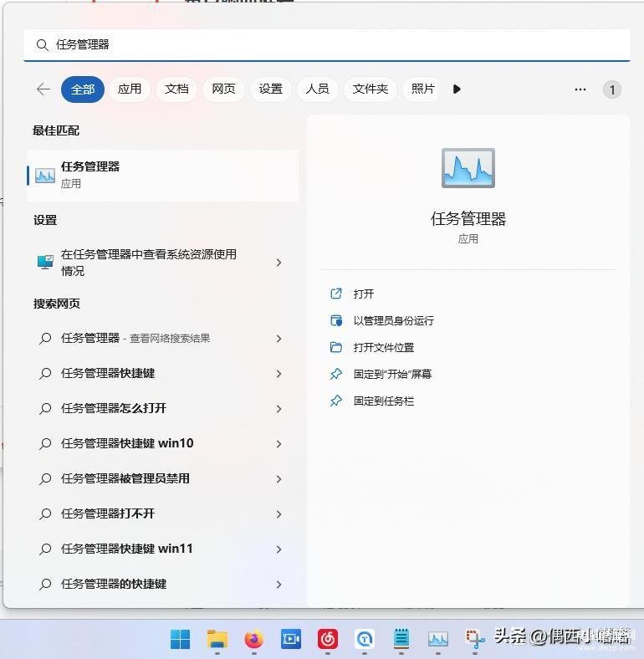This screenshot has width=644, height=659.
Task: Launch Firefox from the taskbar
Action: click(x=253, y=640)
